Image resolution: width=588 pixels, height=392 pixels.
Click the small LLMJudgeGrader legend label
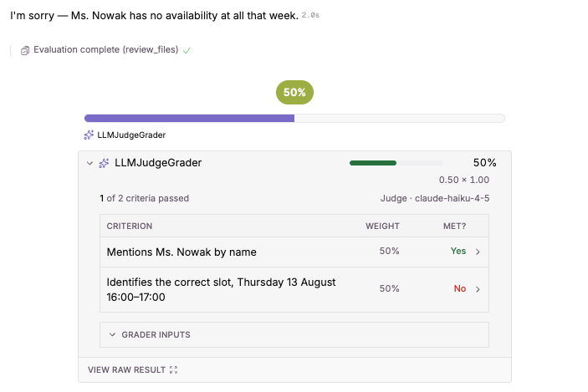coord(131,135)
